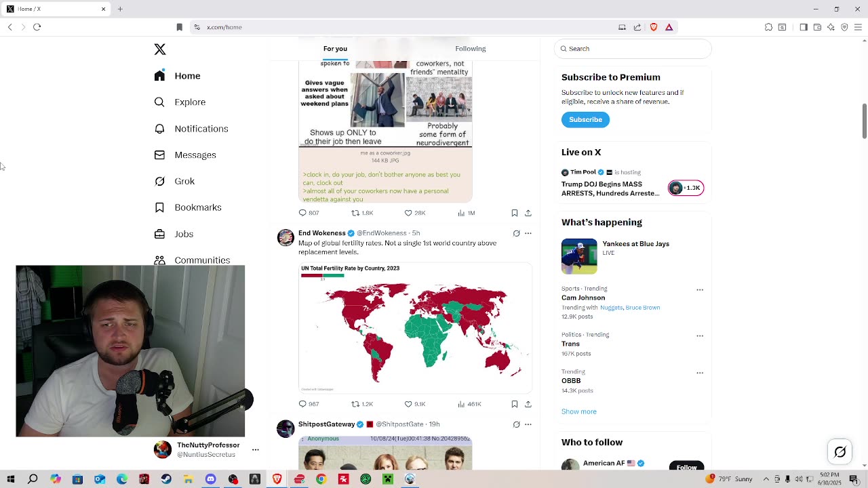Image resolution: width=868 pixels, height=488 pixels.
Task: Open Grok from the sidebar
Action: (x=174, y=182)
